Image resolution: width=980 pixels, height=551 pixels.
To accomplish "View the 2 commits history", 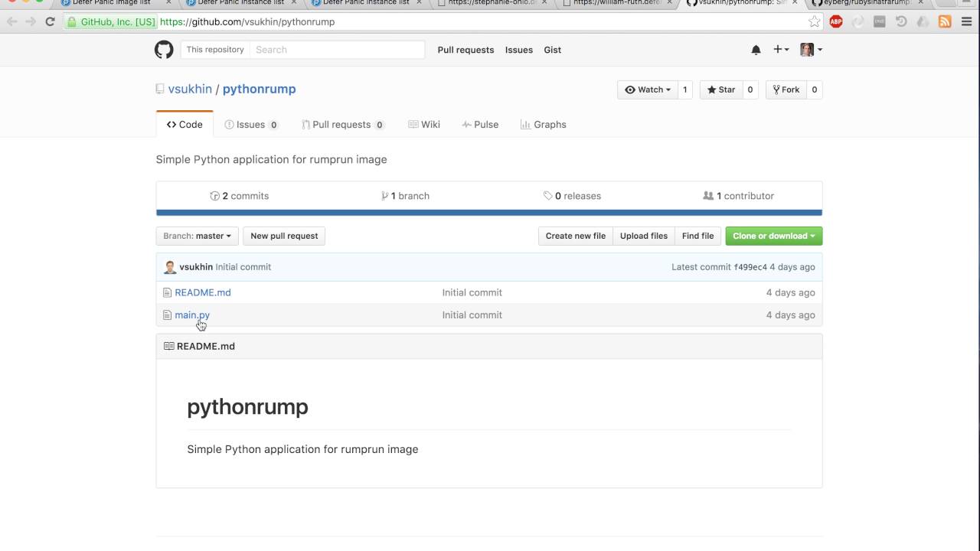I will (240, 196).
